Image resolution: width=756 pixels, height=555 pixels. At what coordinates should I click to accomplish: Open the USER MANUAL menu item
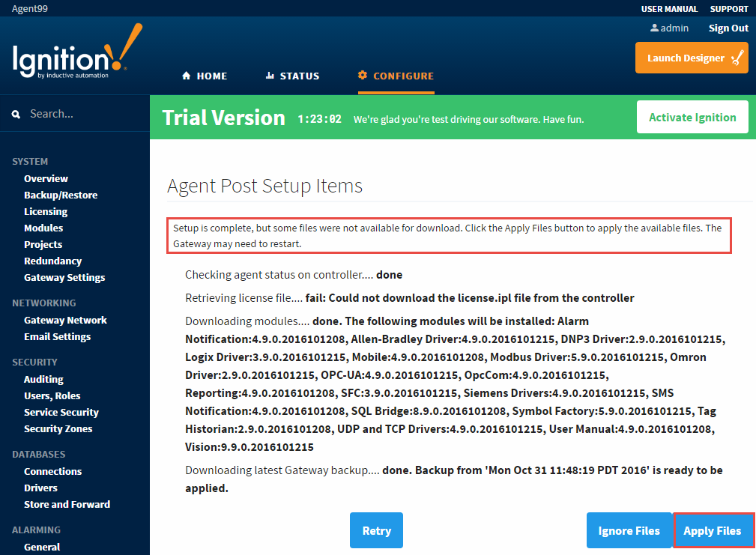tap(669, 9)
